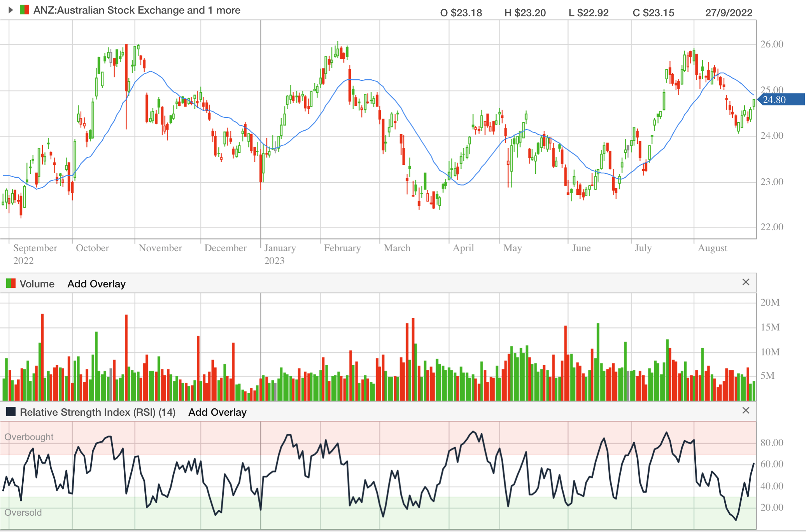Image resolution: width=806 pixels, height=532 pixels.
Task: Click the Volume panel red-green swatch icon
Action: coord(11,283)
